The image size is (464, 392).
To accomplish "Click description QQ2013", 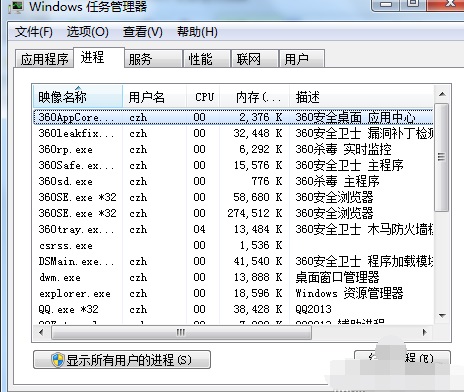I will [x=313, y=309].
